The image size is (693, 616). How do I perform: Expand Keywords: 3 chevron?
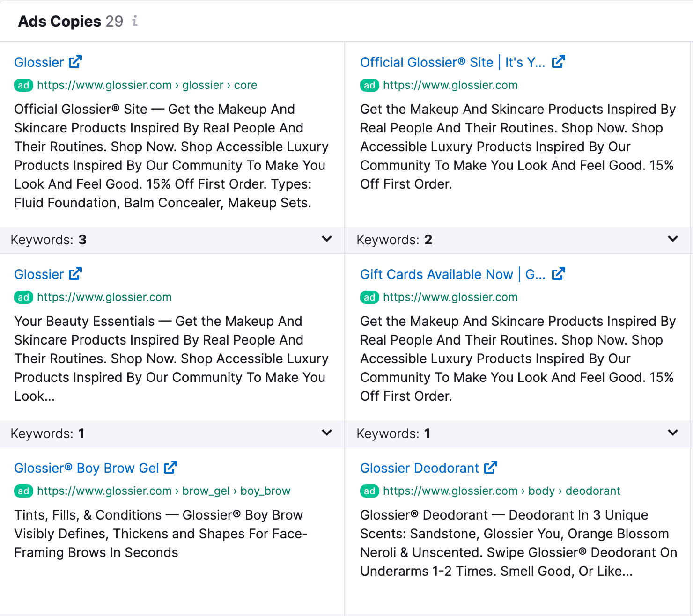point(327,239)
